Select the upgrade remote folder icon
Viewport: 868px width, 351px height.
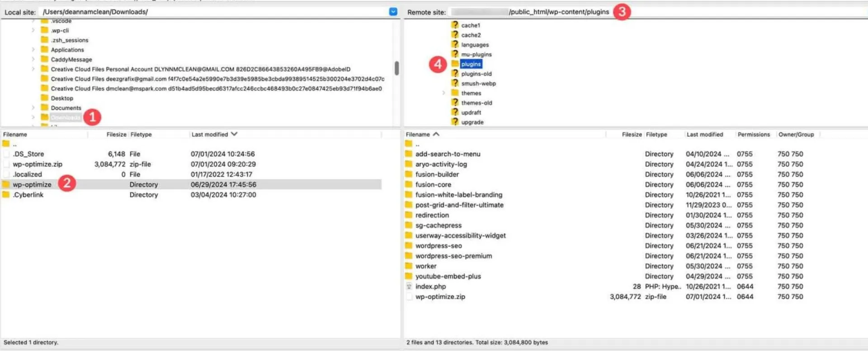pos(455,122)
